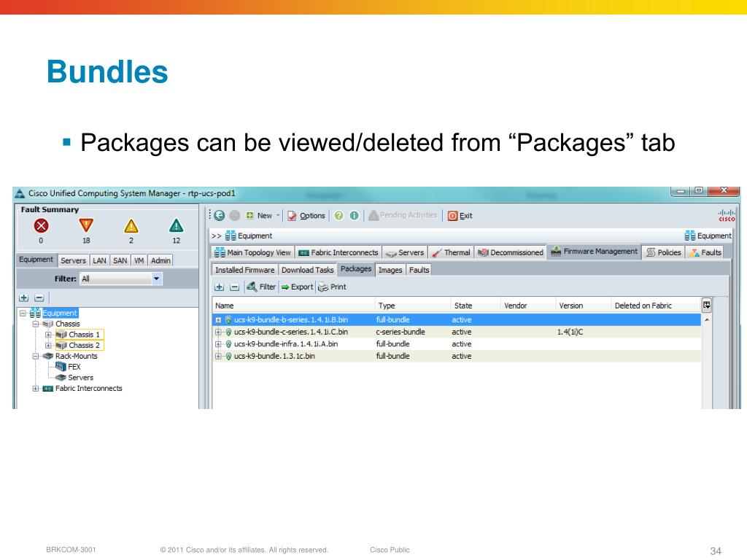Go back with the green back arrow
The height and width of the screenshot is (560, 747).
219,216
